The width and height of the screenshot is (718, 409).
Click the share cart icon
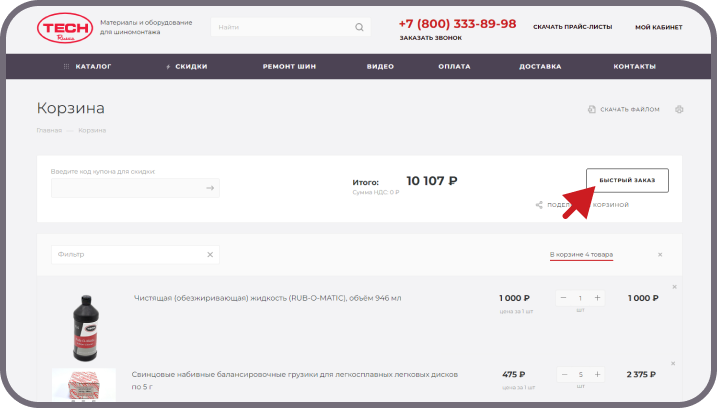539,204
